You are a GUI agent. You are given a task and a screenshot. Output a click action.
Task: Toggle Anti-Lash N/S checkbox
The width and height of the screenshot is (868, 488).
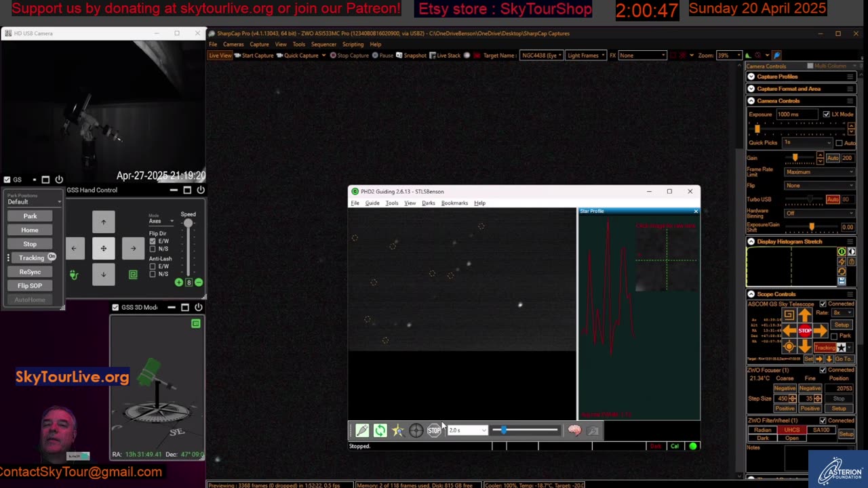153,274
